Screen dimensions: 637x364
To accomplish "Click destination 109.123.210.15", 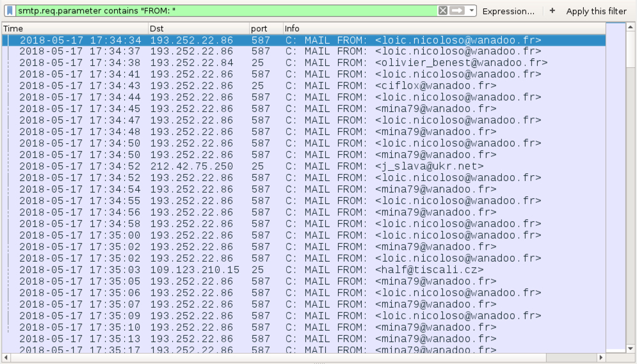I will (x=195, y=270).
